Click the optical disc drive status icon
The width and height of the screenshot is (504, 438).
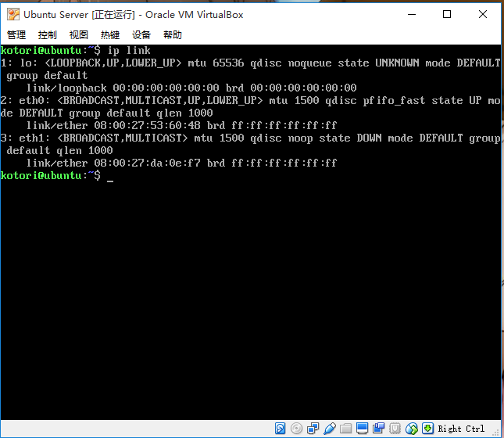click(x=296, y=429)
